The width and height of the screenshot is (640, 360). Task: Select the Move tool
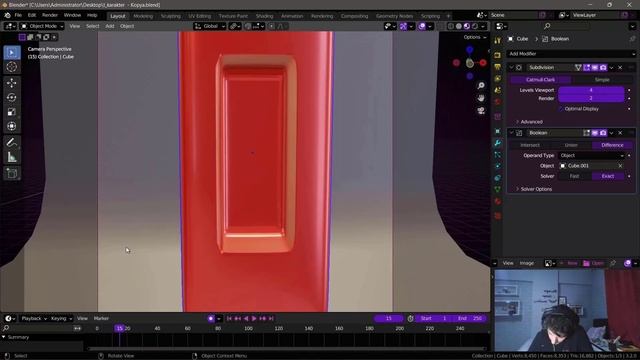pos(11,83)
